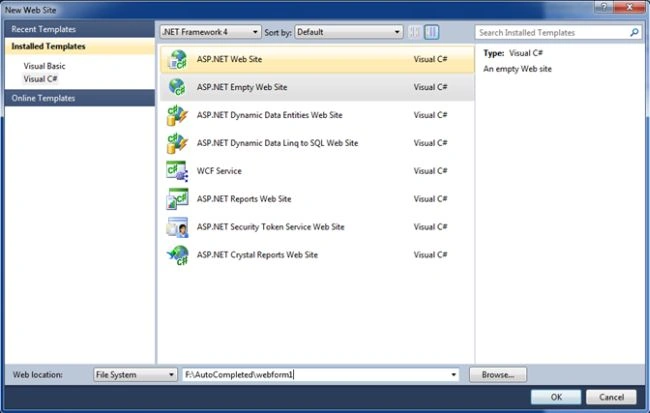Image resolution: width=650 pixels, height=413 pixels.
Task: Select ASP.NET Empty Web Site template name
Action: click(x=242, y=87)
